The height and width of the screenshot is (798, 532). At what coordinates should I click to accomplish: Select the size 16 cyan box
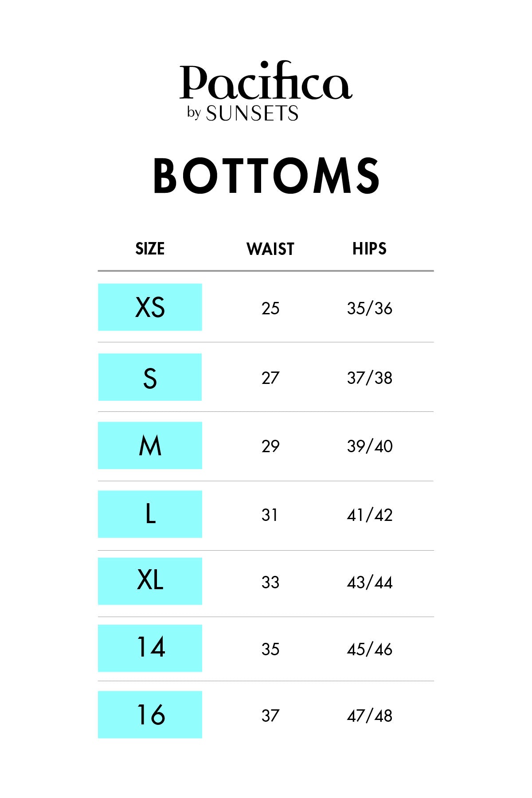coord(150,715)
